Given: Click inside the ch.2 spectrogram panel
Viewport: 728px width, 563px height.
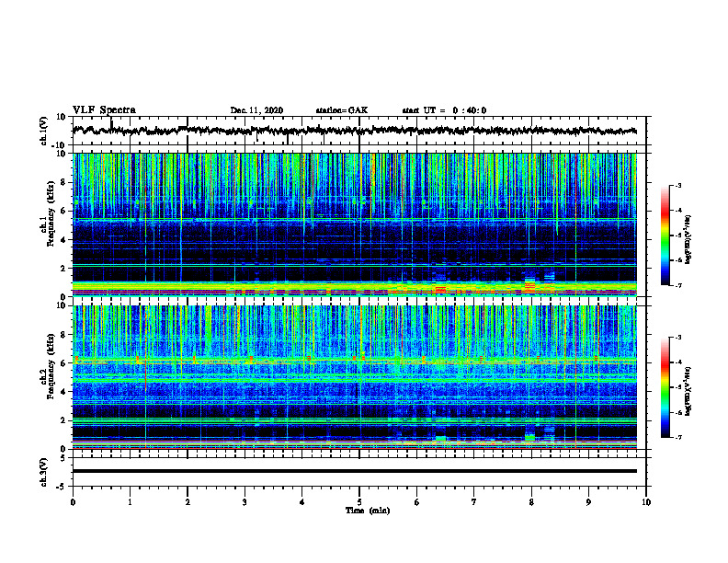Looking at the screenshot, I should point(355,377).
